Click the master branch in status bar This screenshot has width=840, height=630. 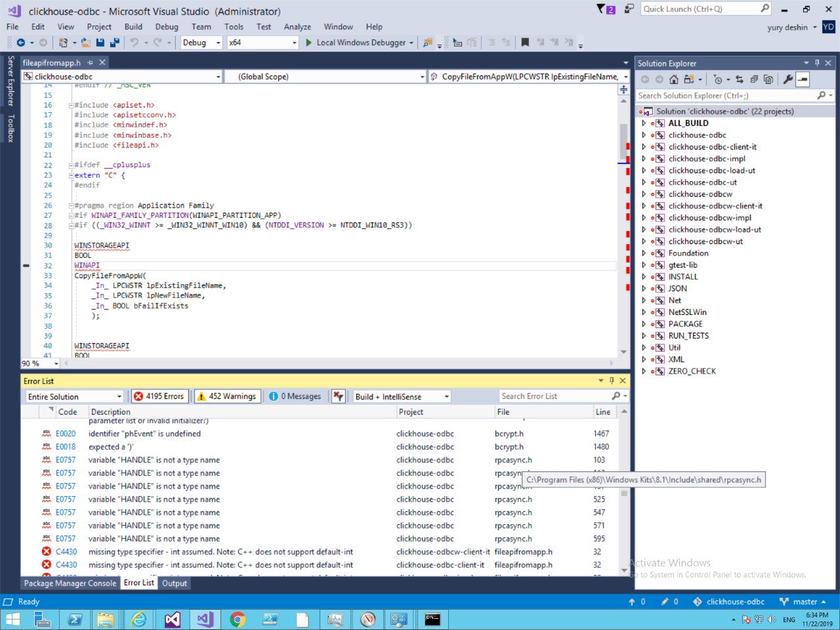(803, 602)
